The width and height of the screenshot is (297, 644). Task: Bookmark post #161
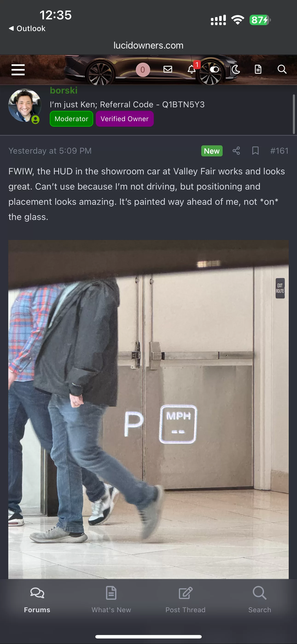click(255, 151)
